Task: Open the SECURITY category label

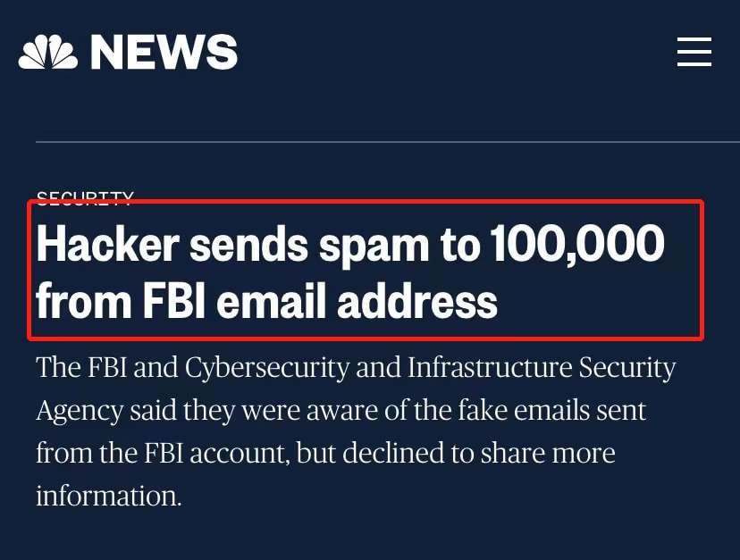Action: (x=85, y=198)
